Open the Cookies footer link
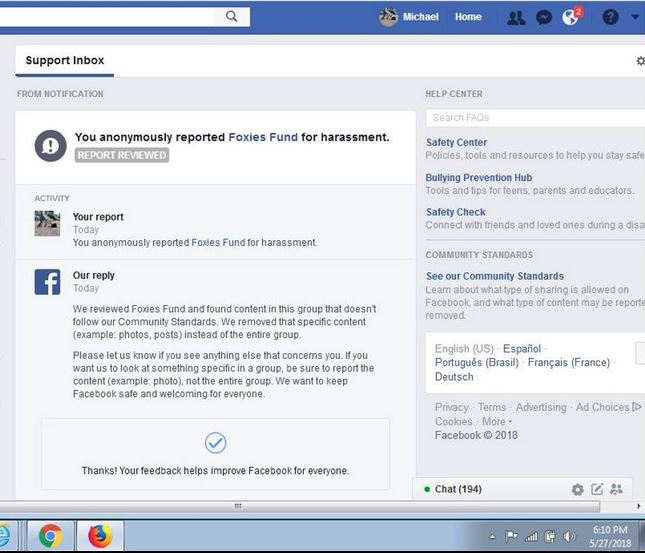The width and height of the screenshot is (645, 553). pos(454,421)
